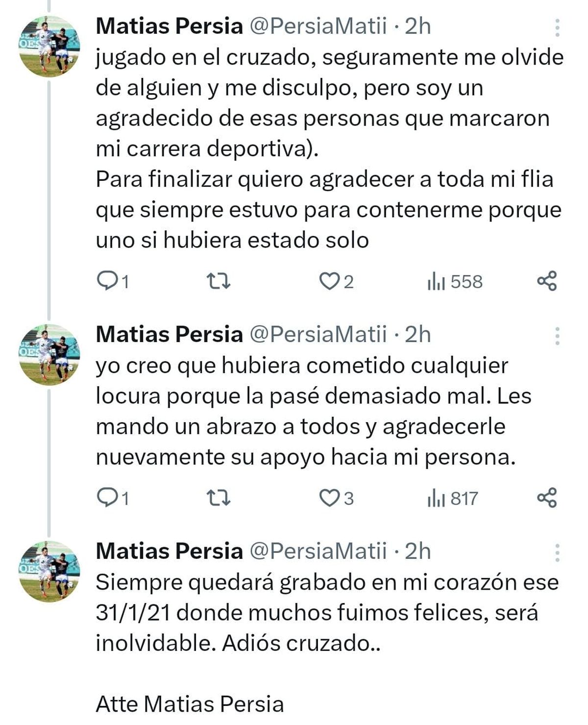The image size is (588, 725).
Task: Open @PersiaMatii handle on first tweet
Action: (x=318, y=26)
